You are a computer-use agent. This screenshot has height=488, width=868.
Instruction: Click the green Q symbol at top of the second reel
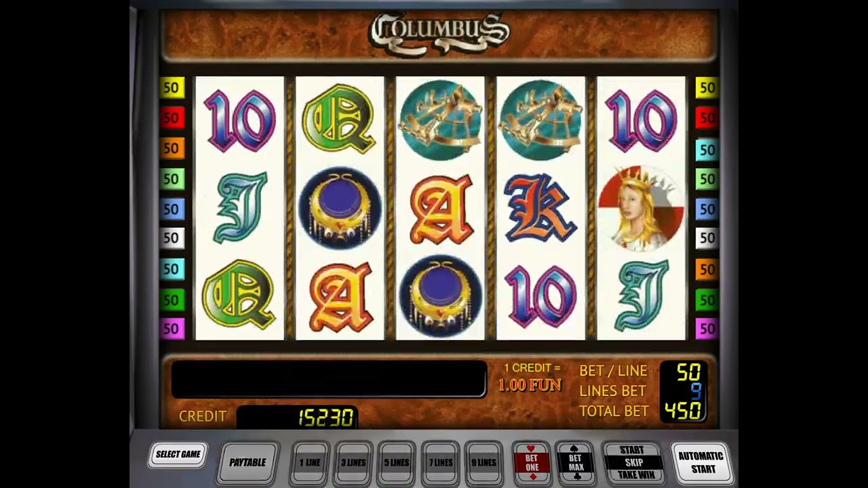pos(339,119)
